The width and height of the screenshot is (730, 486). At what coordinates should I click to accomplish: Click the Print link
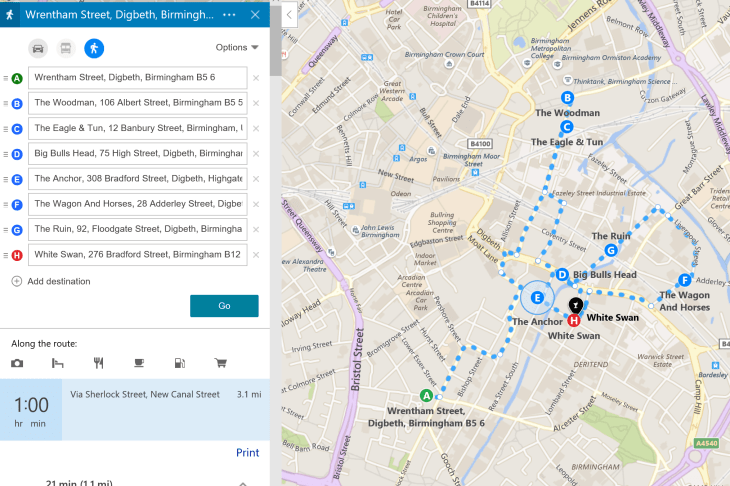pos(247,453)
